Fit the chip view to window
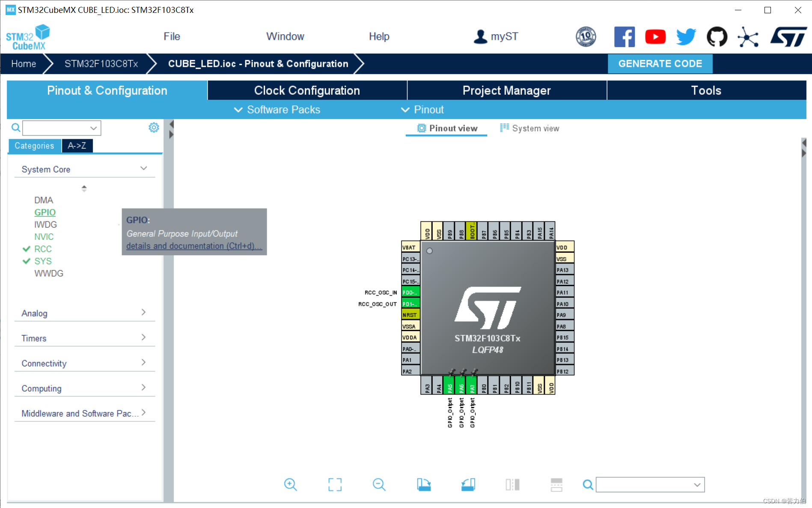 (x=335, y=484)
